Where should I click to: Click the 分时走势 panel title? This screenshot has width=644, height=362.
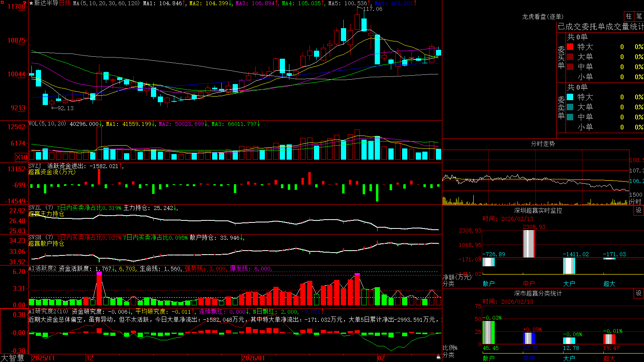point(543,144)
